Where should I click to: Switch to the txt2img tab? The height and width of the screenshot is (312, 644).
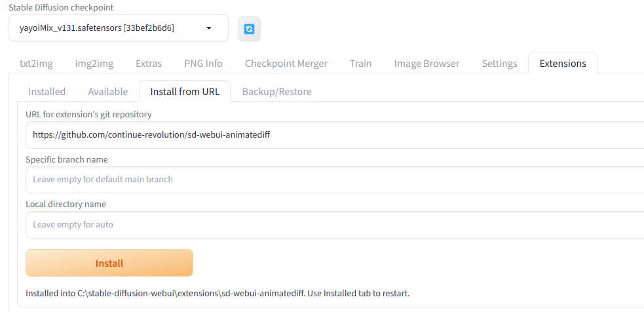36,64
